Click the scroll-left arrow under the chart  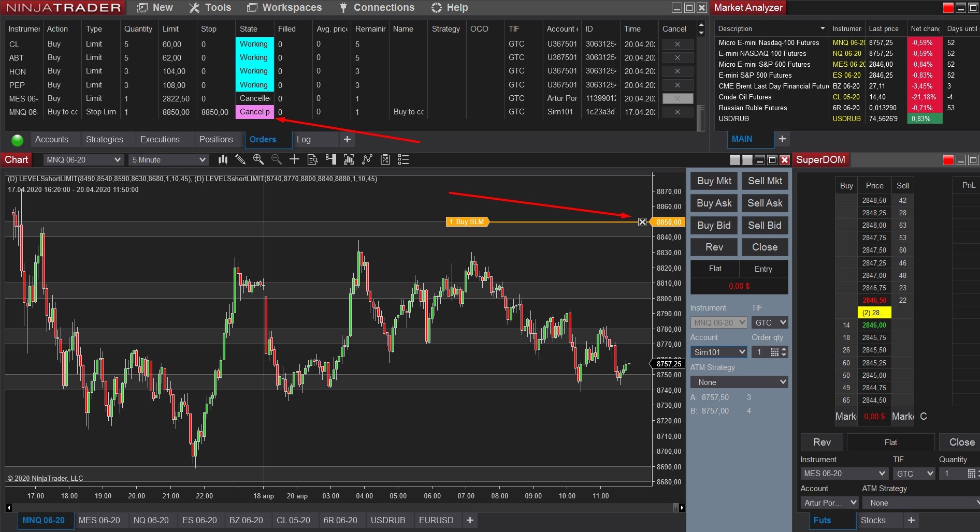[x=9, y=508]
